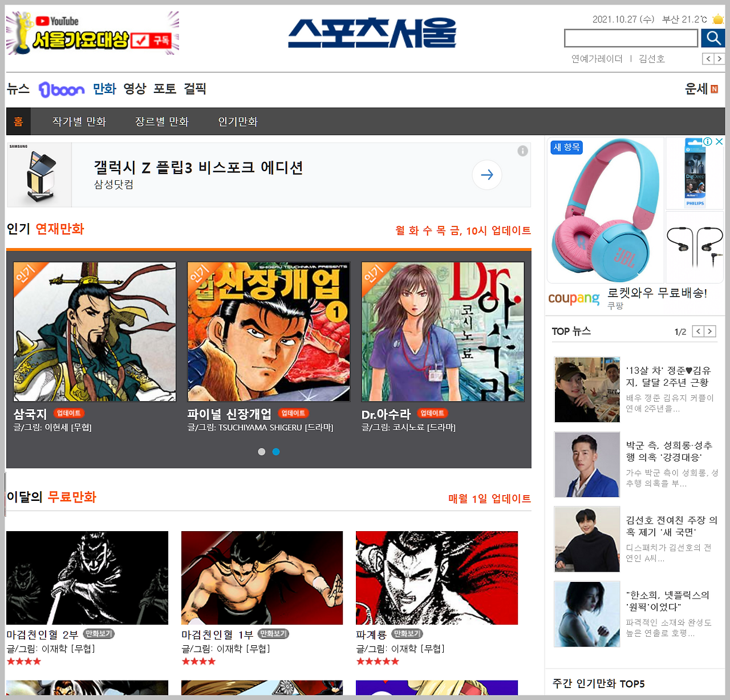Select second carousel dot in 인기 연재만화
This screenshot has width=730, height=700.
pyautogui.click(x=276, y=451)
